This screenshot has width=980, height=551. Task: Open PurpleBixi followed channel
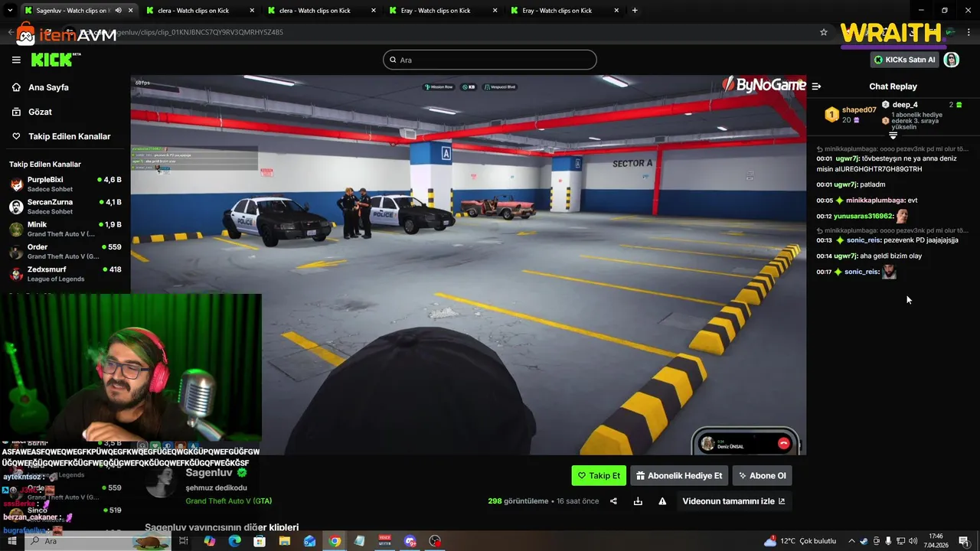pos(65,184)
